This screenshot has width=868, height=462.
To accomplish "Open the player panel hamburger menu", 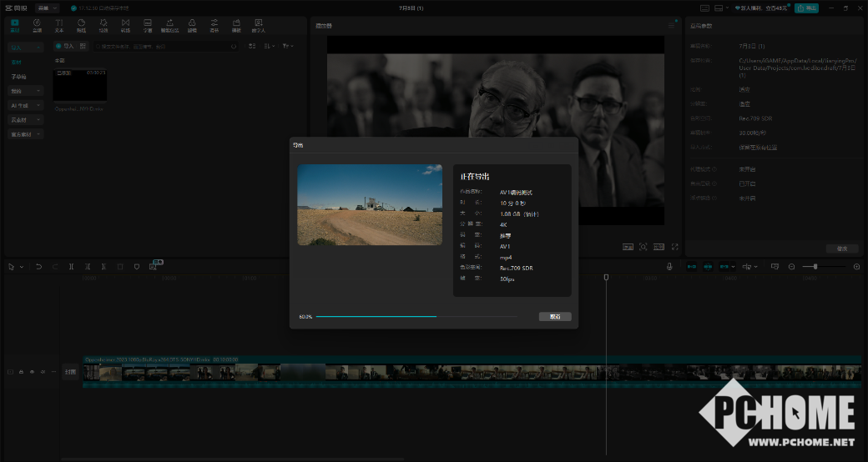I will point(672,26).
